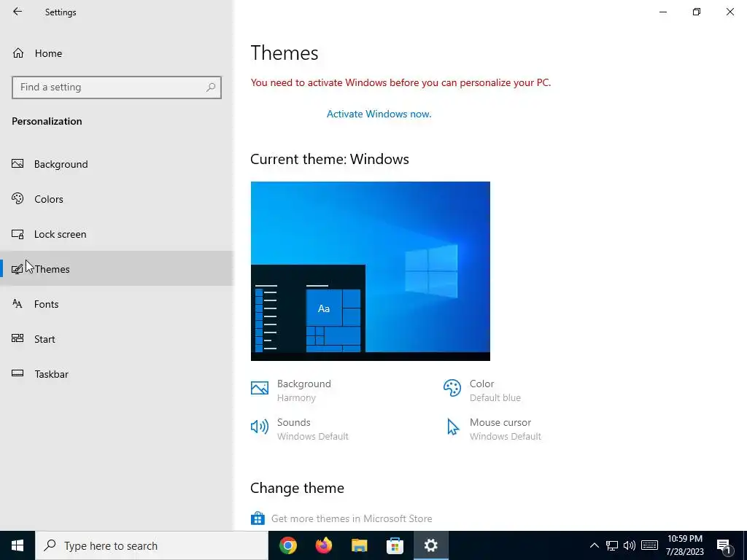Select Themes in the sidebar
The image size is (747, 560).
point(117,268)
